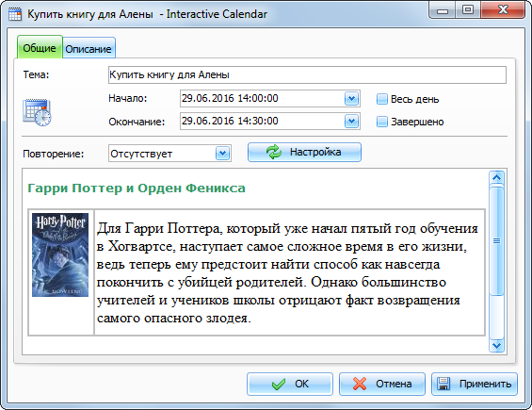Viewport: 532px width, 410px height.
Task: Cancel with the Отмена button
Action: click(382, 384)
